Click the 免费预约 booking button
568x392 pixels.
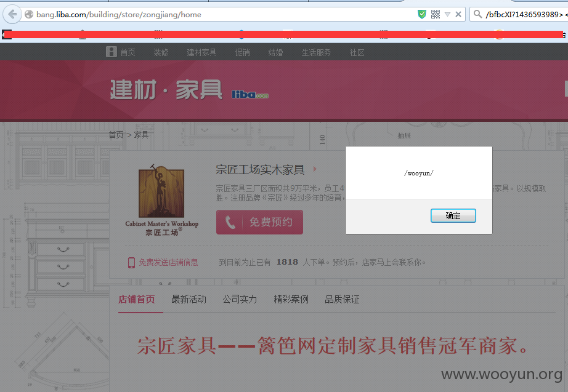(260, 222)
